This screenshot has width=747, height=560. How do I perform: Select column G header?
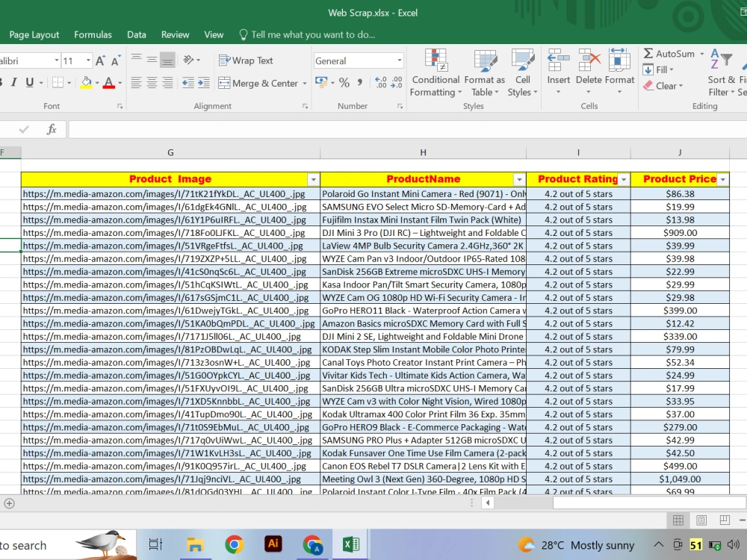(170, 152)
